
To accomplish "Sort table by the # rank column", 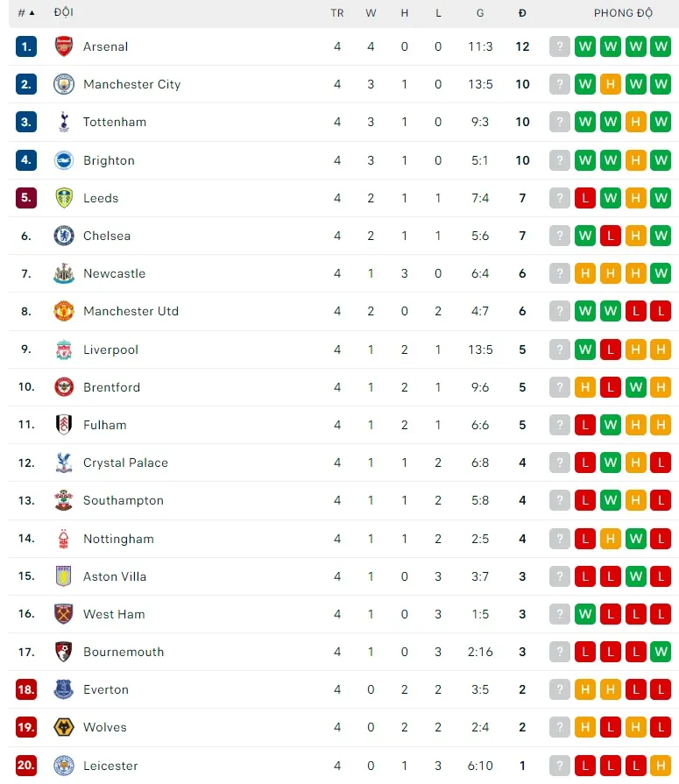I will pyautogui.click(x=26, y=13).
